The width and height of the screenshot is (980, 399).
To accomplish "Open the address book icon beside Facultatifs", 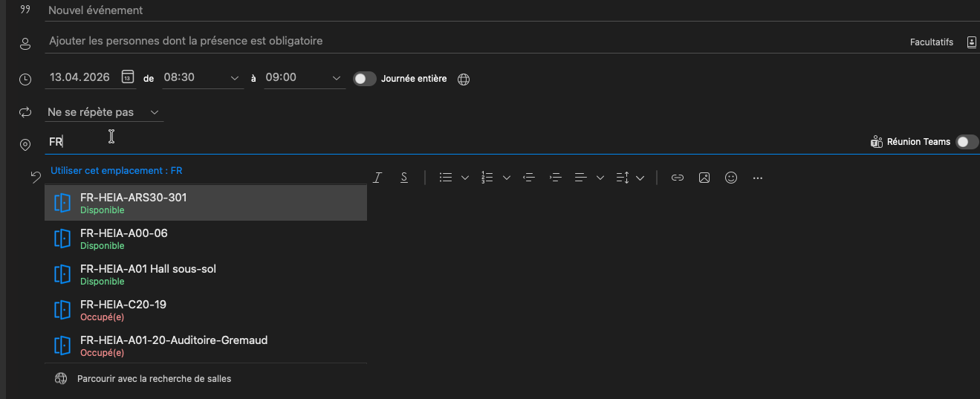I will (x=971, y=42).
